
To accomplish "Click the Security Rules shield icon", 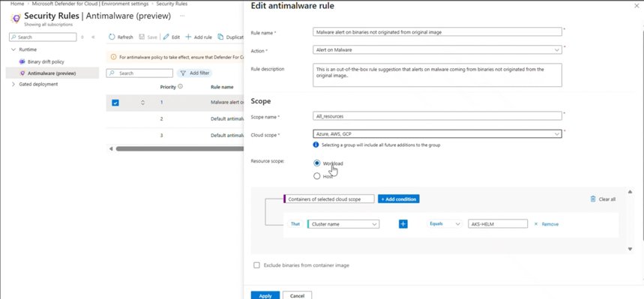I will (x=16, y=19).
